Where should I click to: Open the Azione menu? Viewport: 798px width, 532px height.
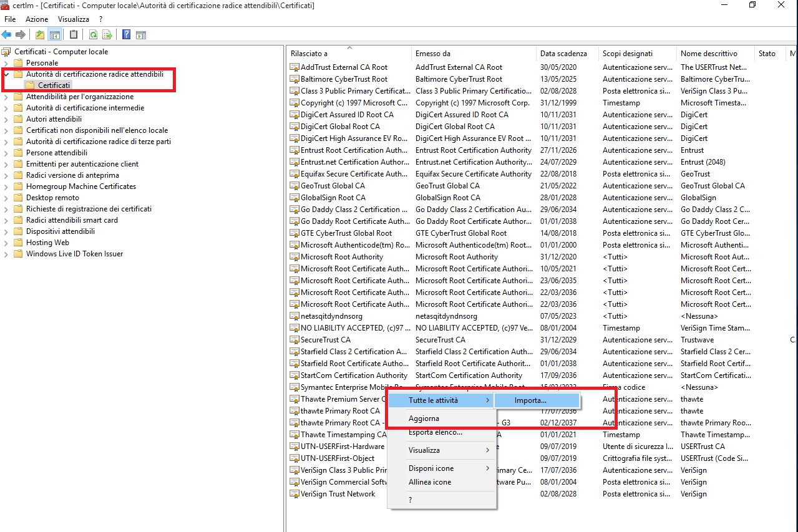click(x=37, y=19)
